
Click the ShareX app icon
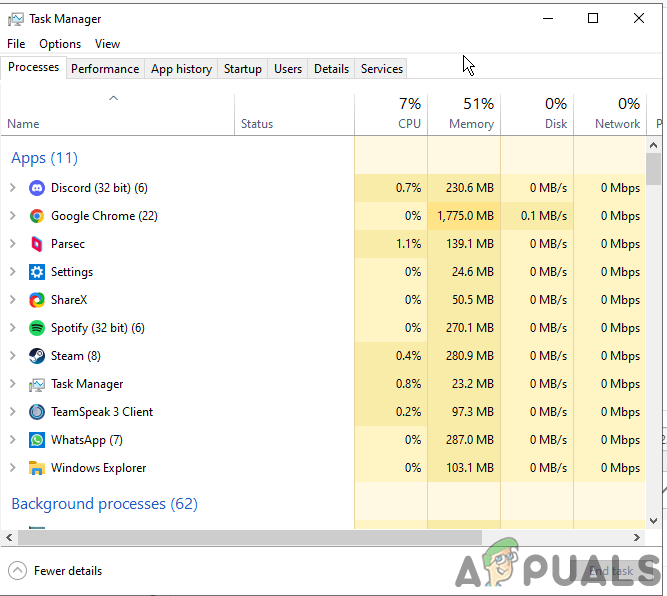[37, 300]
